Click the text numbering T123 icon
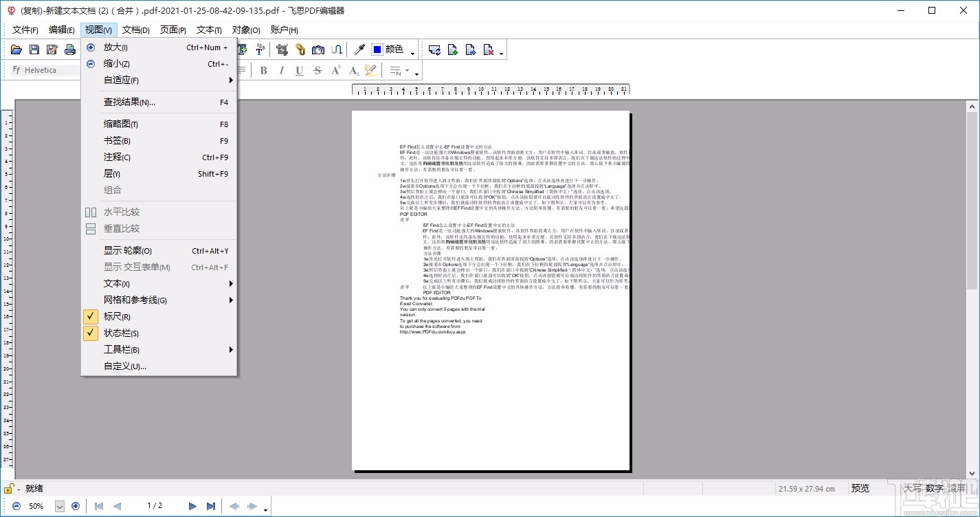 260,49
